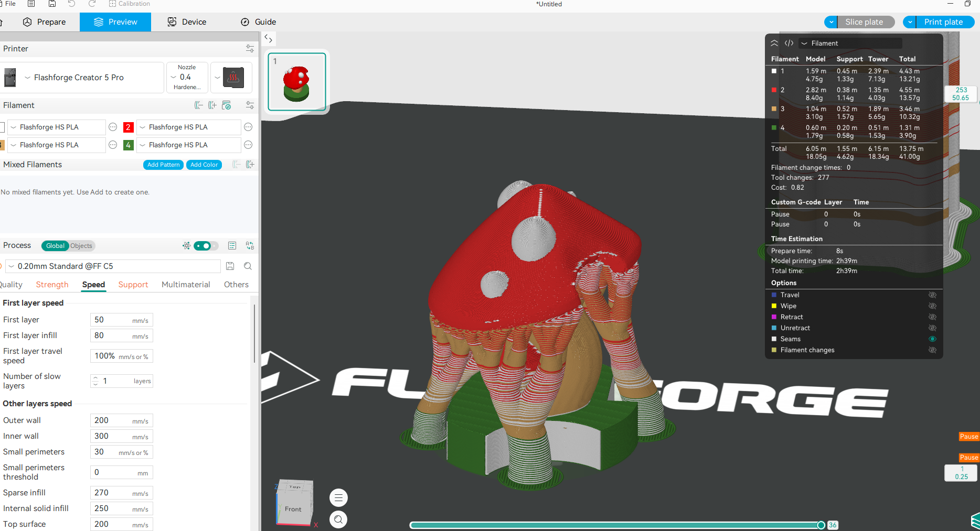The height and width of the screenshot is (531, 980).
Task: Open more options for filament 2
Action: (x=249, y=127)
